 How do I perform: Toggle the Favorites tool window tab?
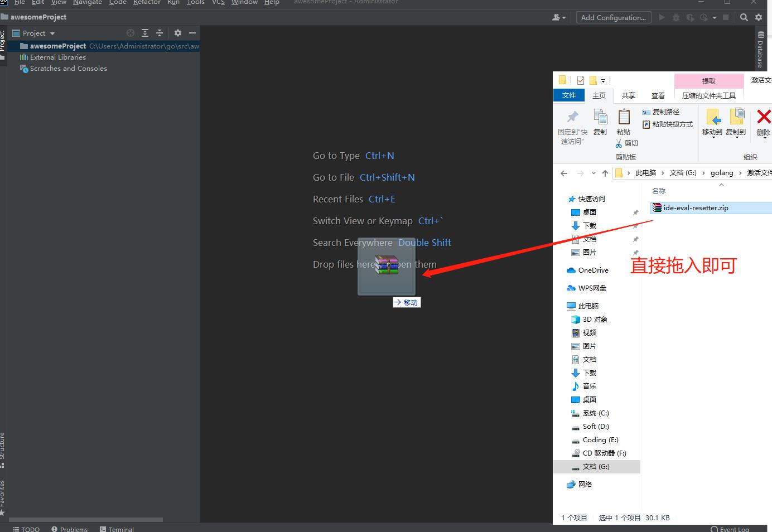click(3, 494)
